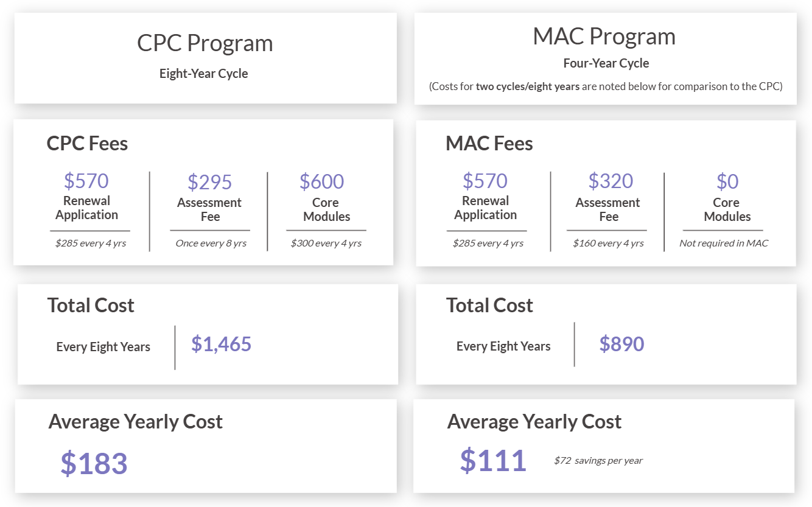Click the $600 Core Modules amount
This screenshot has width=812, height=507.
coord(321,181)
